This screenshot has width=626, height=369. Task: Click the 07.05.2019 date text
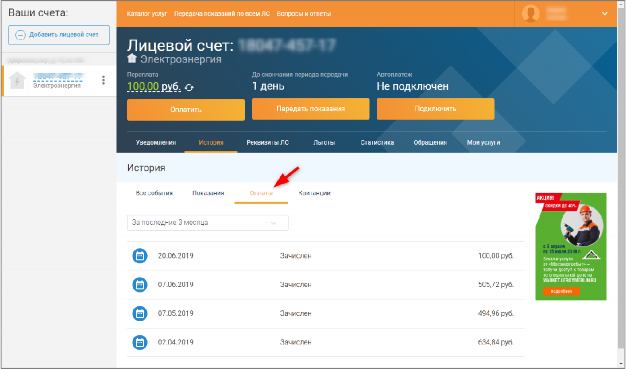(176, 313)
